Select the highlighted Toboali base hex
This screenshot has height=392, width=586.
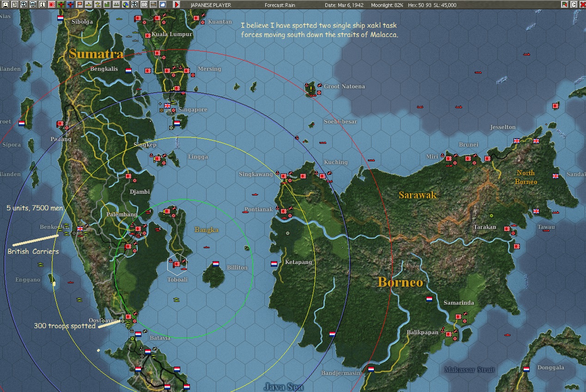[177, 263]
